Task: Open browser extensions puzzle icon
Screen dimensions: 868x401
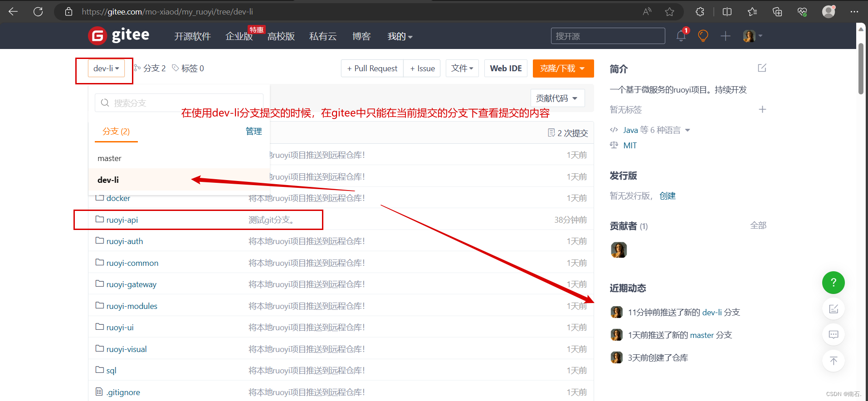Action: click(700, 12)
